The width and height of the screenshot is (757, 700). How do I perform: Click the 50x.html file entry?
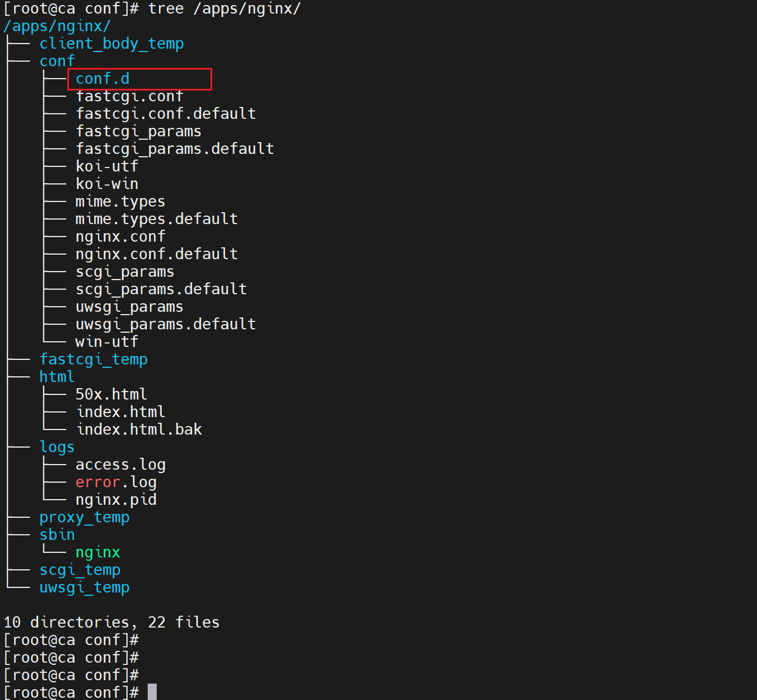pos(111,394)
